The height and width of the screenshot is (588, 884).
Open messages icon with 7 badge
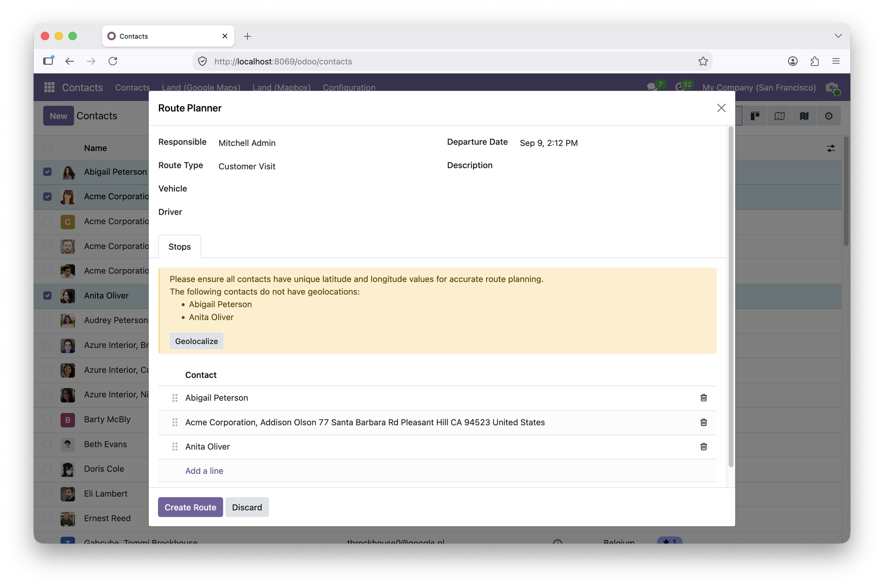click(x=656, y=86)
